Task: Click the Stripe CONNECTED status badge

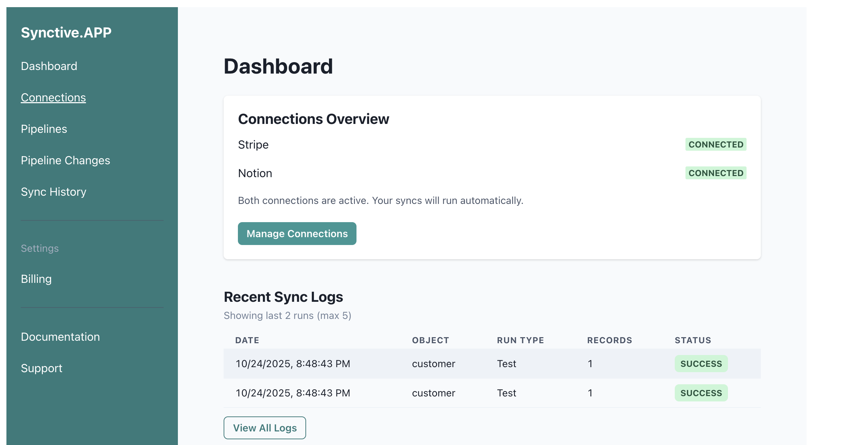Action: 715,144
